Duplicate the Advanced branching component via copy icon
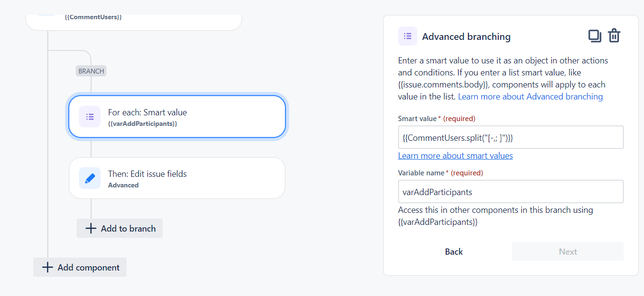This screenshot has height=296, width=644. 595,37
